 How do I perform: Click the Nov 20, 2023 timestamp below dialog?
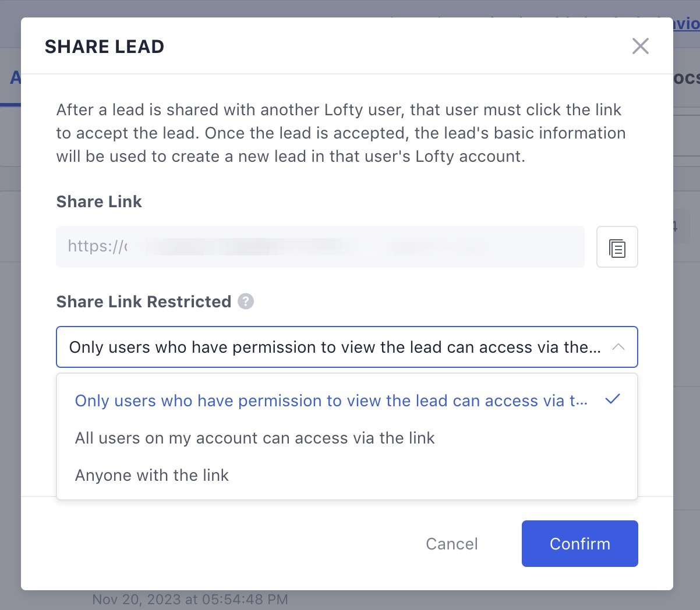click(190, 600)
